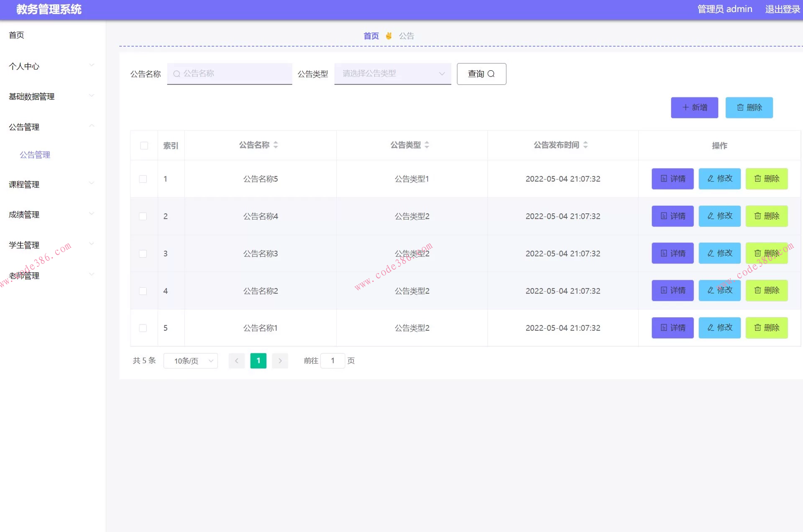Image resolution: width=803 pixels, height=532 pixels.
Task: Click the magnifier icon inside the 查询 button
Action: click(492, 74)
